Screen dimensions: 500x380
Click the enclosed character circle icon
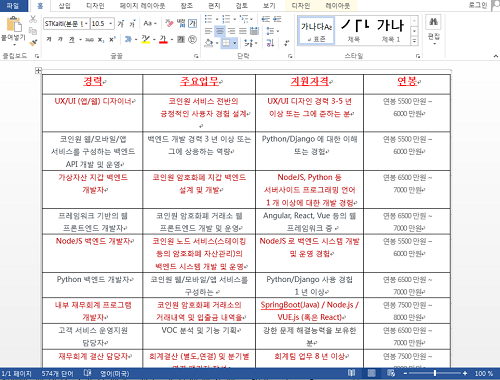(192, 39)
